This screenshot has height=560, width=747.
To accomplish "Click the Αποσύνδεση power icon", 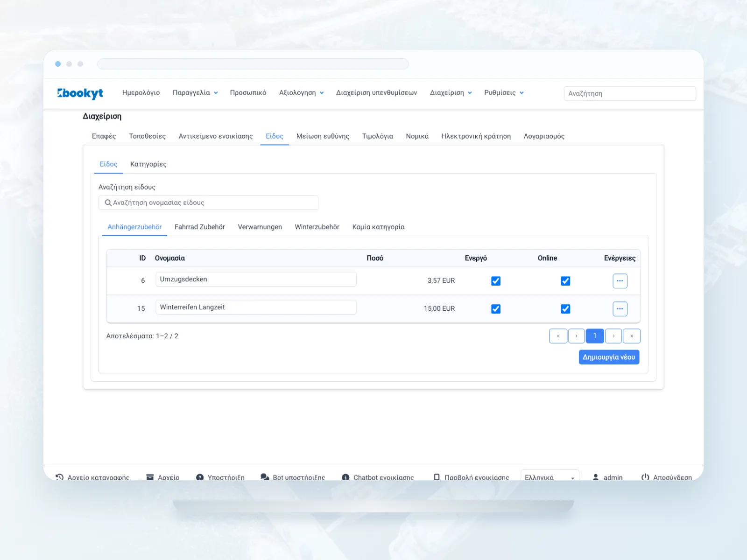I will pyautogui.click(x=645, y=477).
